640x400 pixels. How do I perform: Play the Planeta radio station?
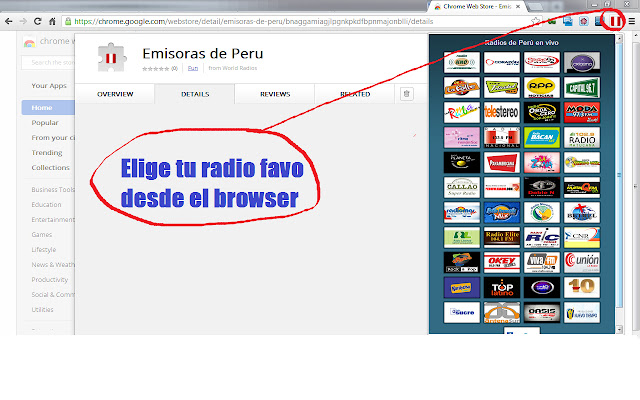pyautogui.click(x=462, y=162)
